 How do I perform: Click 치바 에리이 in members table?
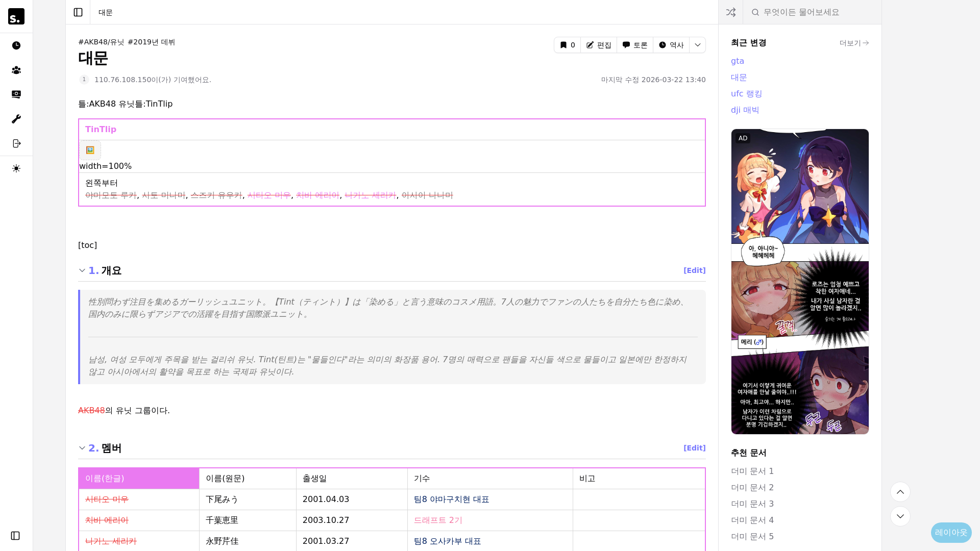click(107, 520)
